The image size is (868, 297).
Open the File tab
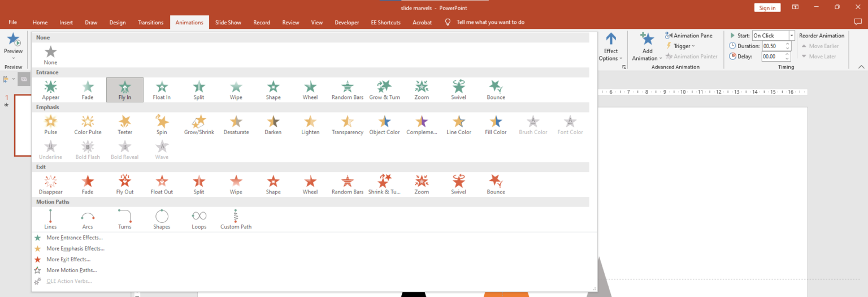point(12,22)
